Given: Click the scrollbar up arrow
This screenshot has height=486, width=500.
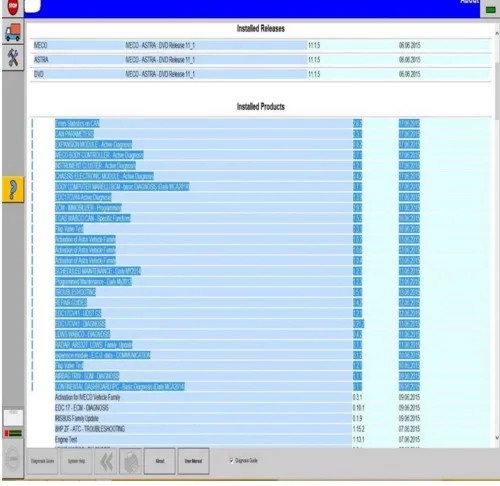Looking at the screenshot, I should pos(497,34).
